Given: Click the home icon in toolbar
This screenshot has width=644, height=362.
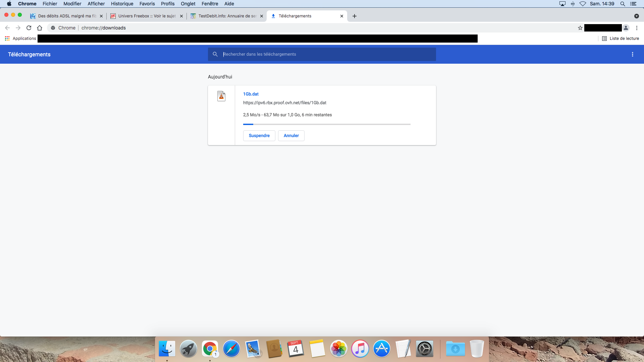Looking at the screenshot, I should pos(40,28).
